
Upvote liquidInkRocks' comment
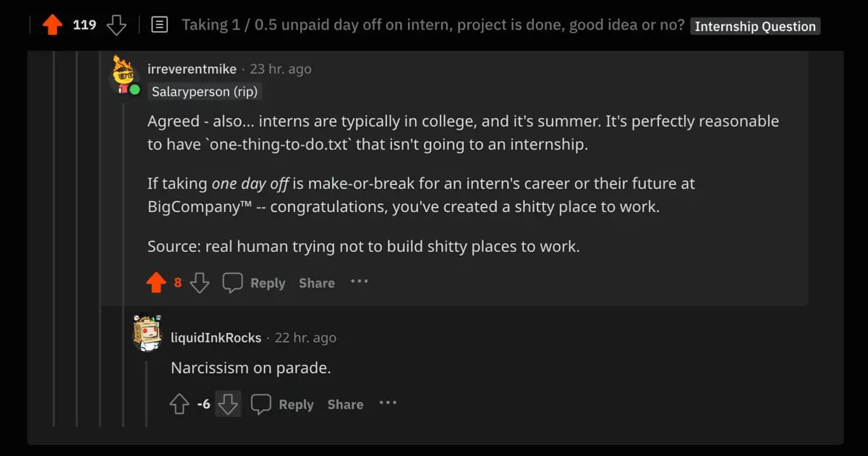[x=179, y=404]
